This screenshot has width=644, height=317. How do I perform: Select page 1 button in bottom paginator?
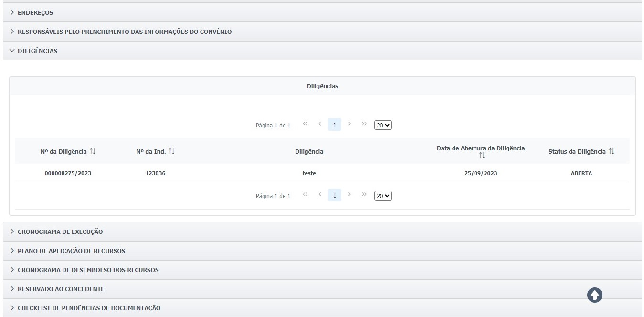pyautogui.click(x=335, y=195)
